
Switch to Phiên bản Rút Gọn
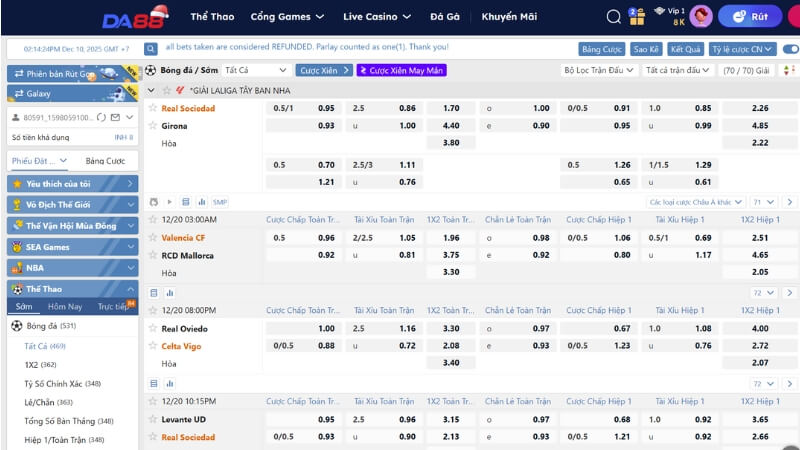(72, 73)
